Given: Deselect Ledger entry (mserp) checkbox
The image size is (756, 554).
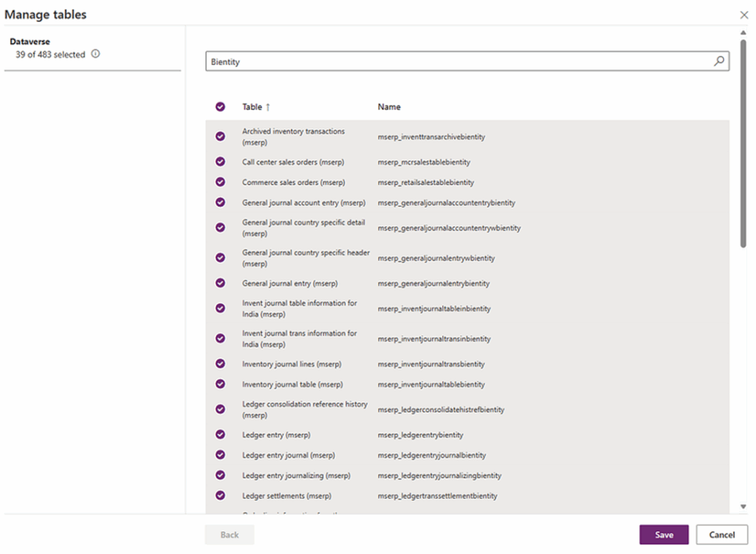Looking at the screenshot, I should (220, 434).
